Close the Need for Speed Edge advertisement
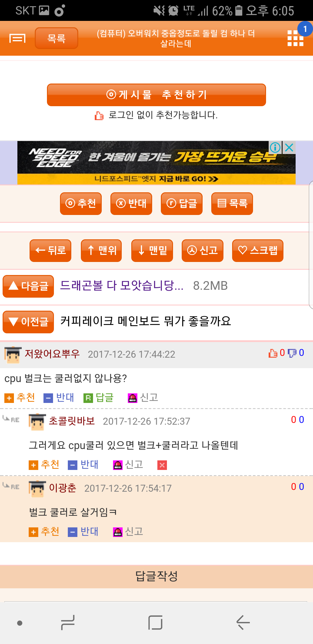 (289, 147)
